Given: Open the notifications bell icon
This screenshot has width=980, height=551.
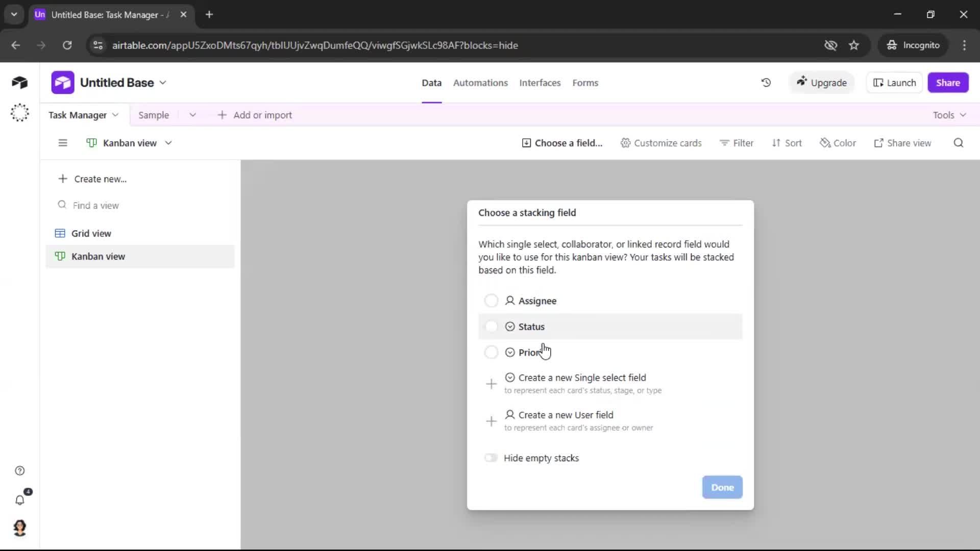Looking at the screenshot, I should pos(19,500).
